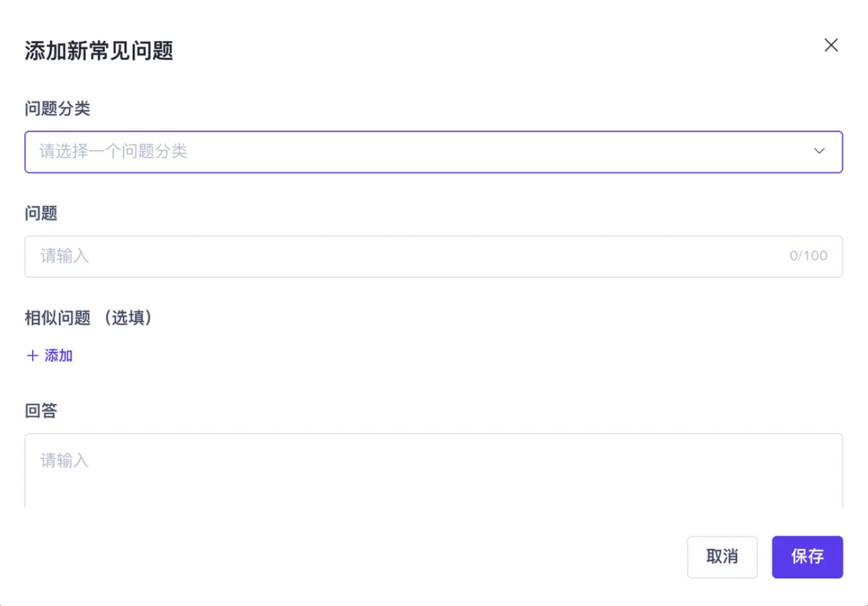Click the 问题 field label
The image size is (868, 606).
click(41, 213)
